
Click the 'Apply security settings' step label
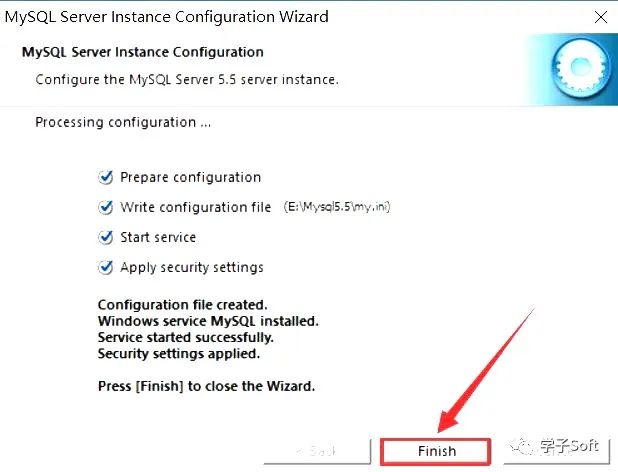click(x=192, y=268)
